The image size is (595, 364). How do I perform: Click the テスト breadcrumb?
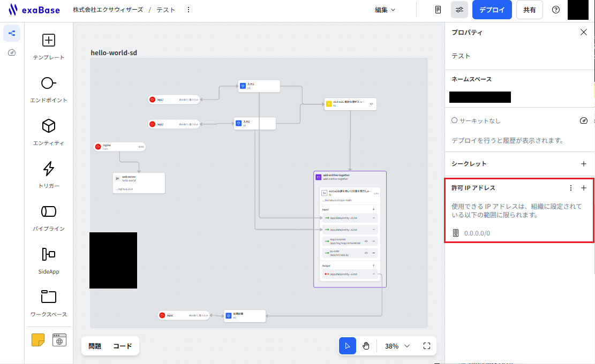point(166,10)
